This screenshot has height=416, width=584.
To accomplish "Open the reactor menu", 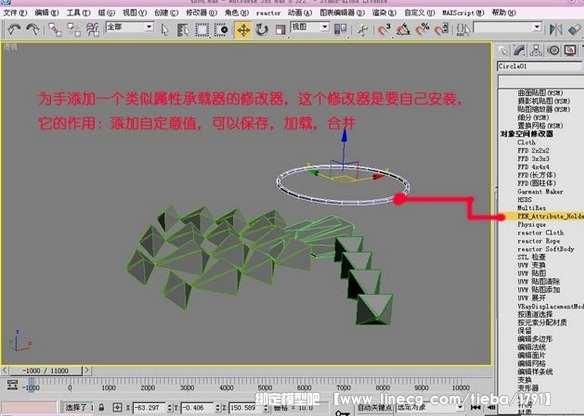I will pyautogui.click(x=268, y=13).
